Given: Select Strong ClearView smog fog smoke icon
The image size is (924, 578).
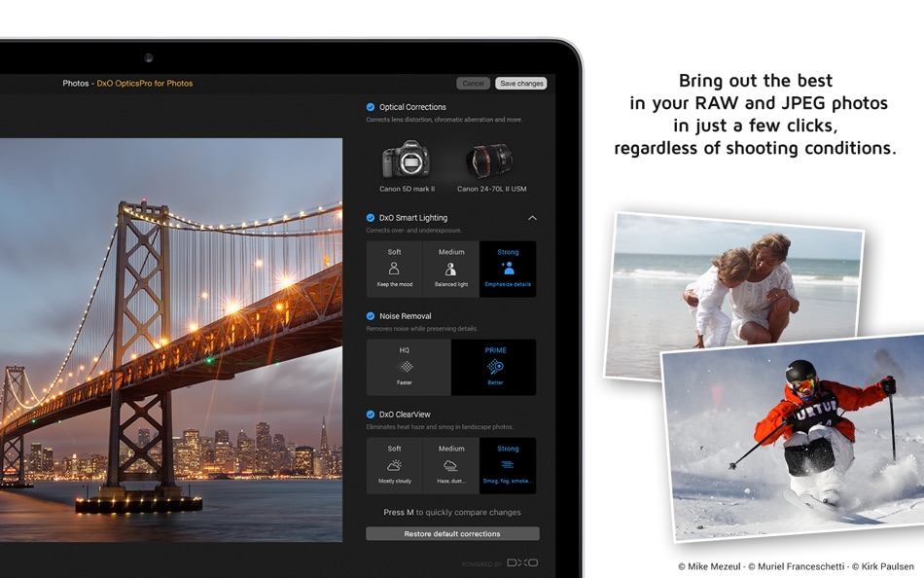Looking at the screenshot, I should click(x=508, y=465).
